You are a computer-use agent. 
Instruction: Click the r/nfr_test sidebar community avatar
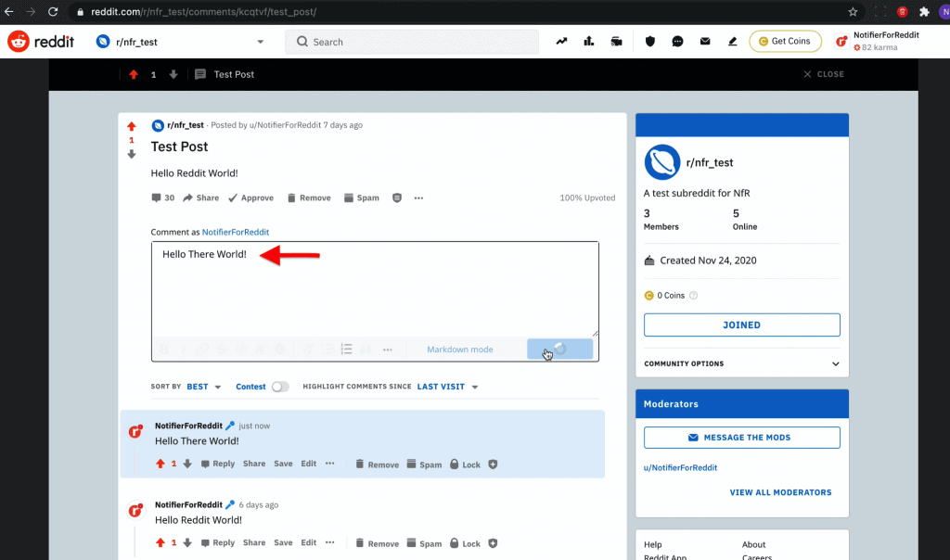pyautogui.click(x=661, y=162)
